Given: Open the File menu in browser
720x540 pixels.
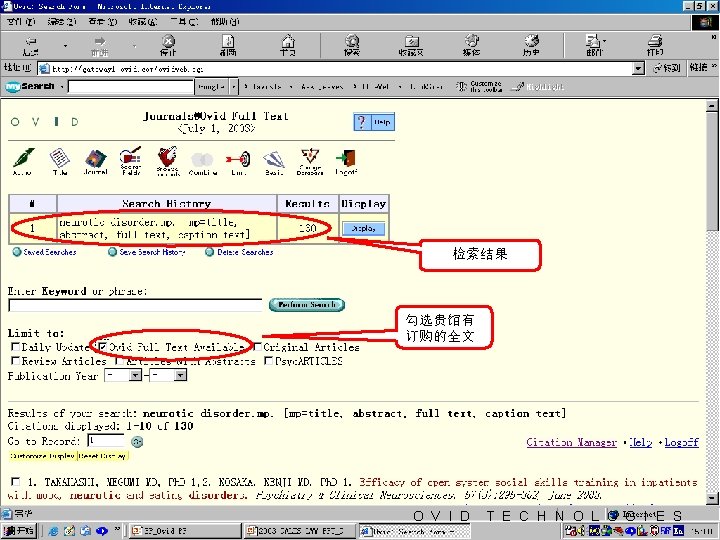Looking at the screenshot, I should pyautogui.click(x=21, y=22).
